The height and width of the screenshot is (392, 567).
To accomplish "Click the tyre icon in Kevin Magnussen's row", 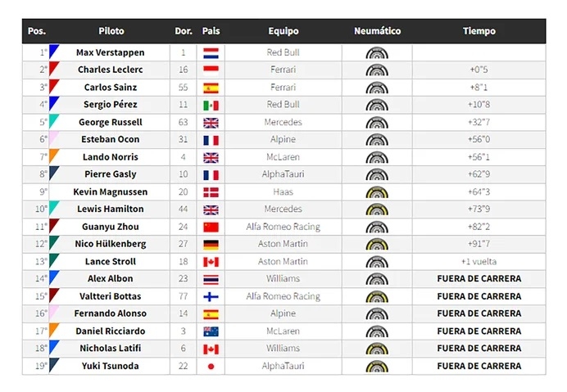I will (377, 191).
